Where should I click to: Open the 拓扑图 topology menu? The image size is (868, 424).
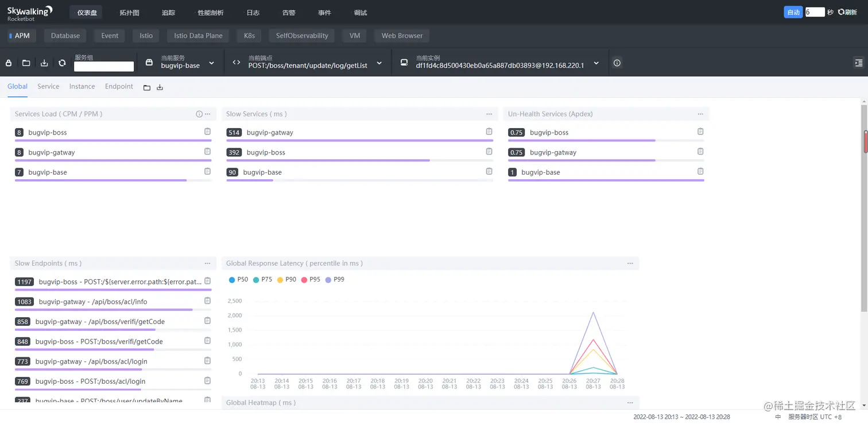click(129, 13)
